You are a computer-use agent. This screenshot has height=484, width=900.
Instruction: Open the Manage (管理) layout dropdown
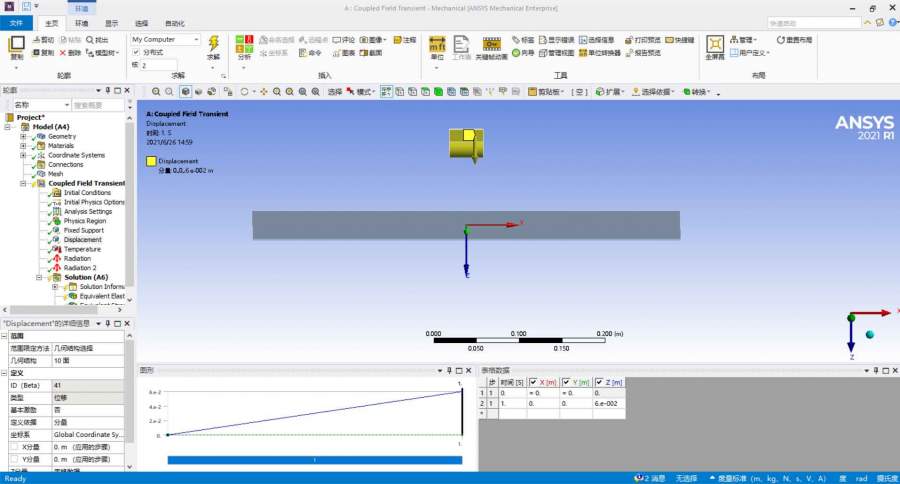744,40
